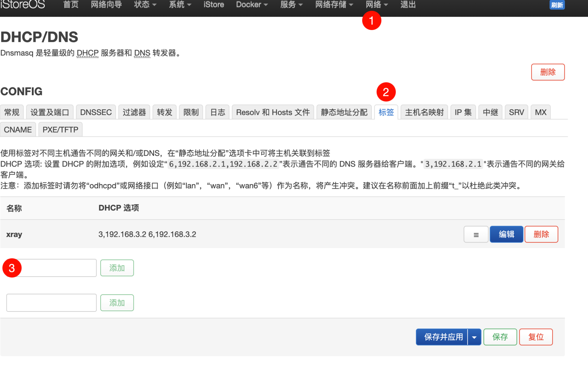Delete the xray tag row
Image resolution: width=588 pixels, height=370 pixels.
(541, 235)
